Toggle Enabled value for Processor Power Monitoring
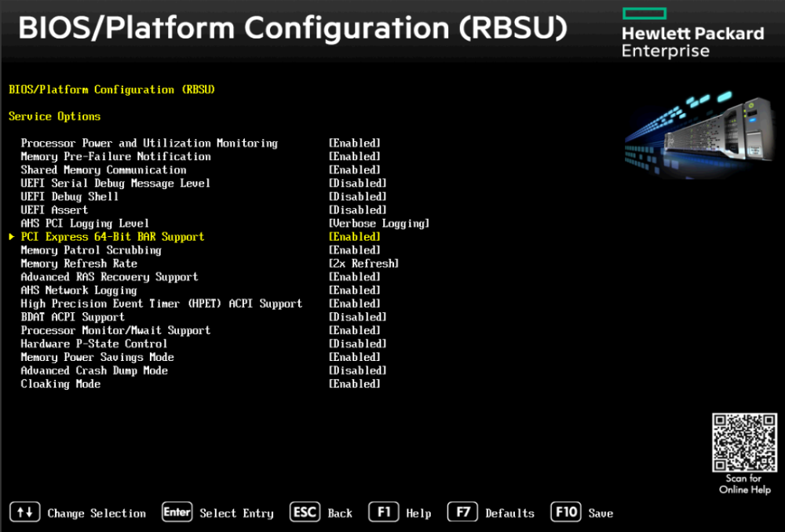 (355, 143)
